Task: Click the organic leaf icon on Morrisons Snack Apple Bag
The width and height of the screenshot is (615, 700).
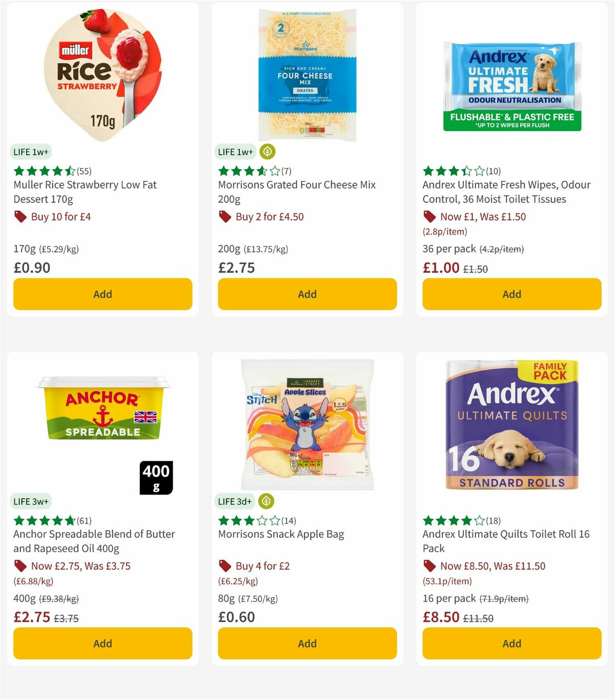Action: (x=266, y=501)
